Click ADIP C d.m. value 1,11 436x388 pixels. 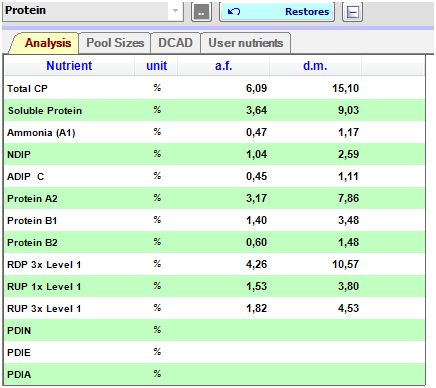[348, 176]
